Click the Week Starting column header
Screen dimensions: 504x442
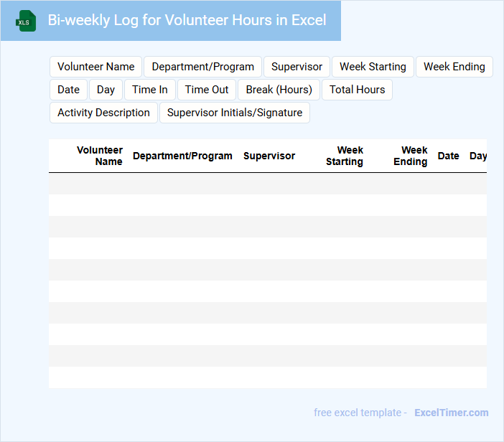pyautogui.click(x=345, y=156)
